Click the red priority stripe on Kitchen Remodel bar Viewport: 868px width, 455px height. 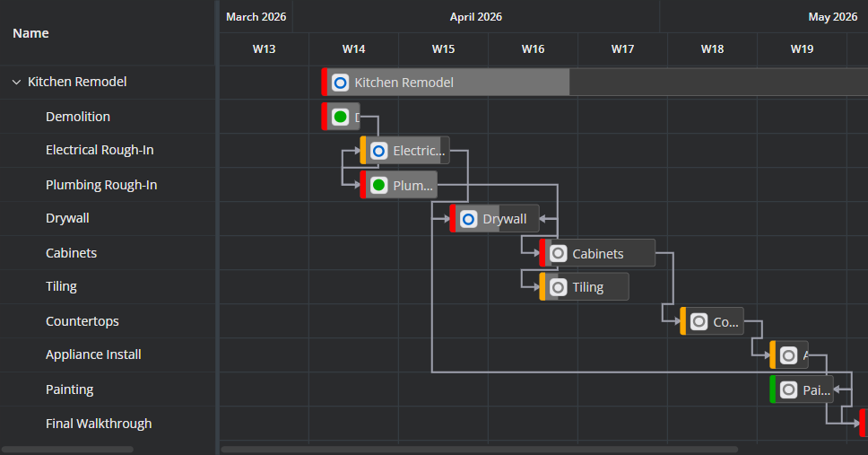click(x=325, y=82)
